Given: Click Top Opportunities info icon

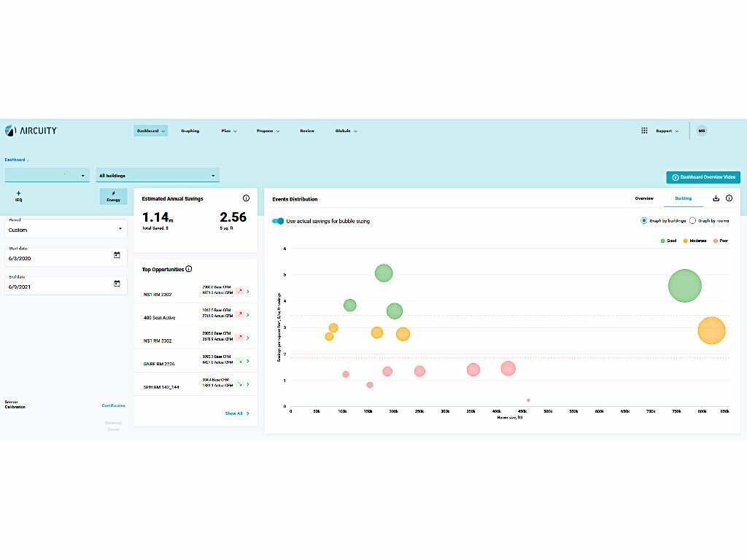Looking at the screenshot, I should pos(189,269).
